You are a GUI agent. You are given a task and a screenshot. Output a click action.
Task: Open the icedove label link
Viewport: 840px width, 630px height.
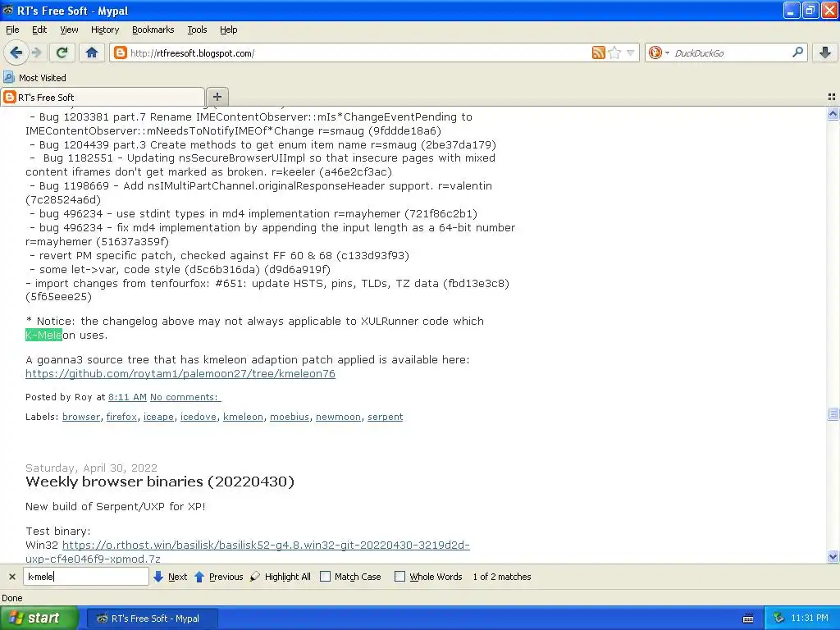click(199, 417)
